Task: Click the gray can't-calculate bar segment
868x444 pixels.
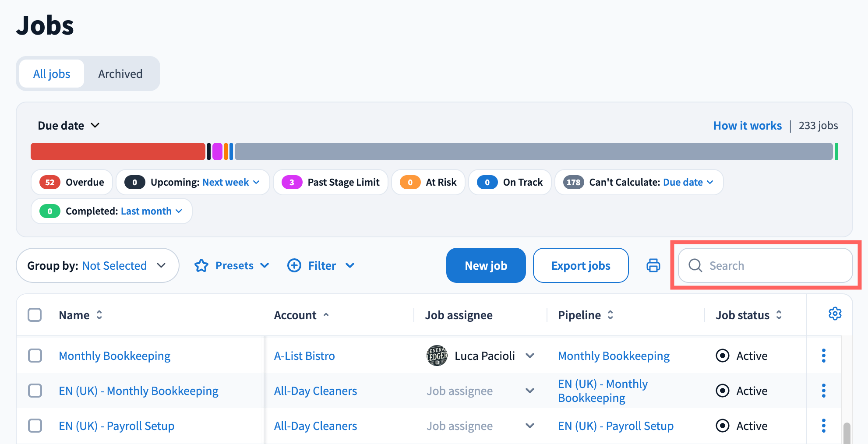Action: pos(533,152)
